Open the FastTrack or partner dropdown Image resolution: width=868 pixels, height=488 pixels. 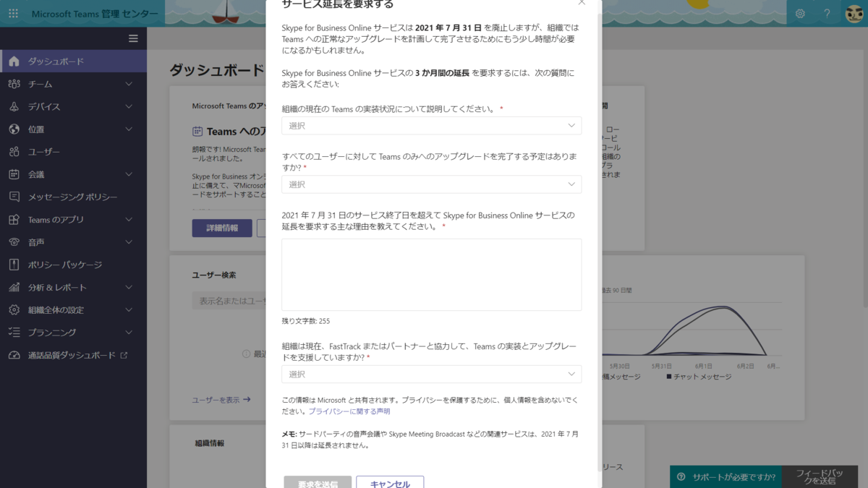[x=431, y=374]
